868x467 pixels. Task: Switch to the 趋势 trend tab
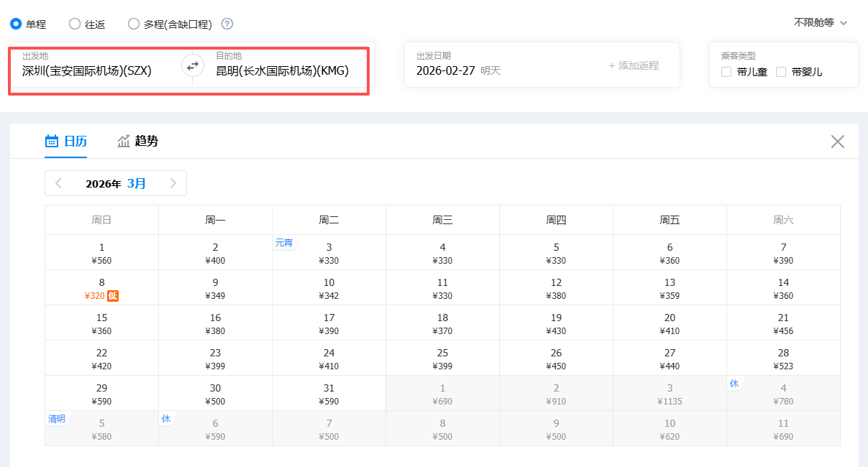click(x=138, y=142)
